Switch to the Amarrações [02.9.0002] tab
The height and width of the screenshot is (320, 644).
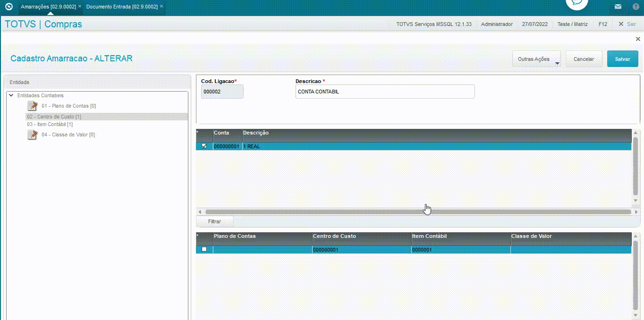[48, 7]
